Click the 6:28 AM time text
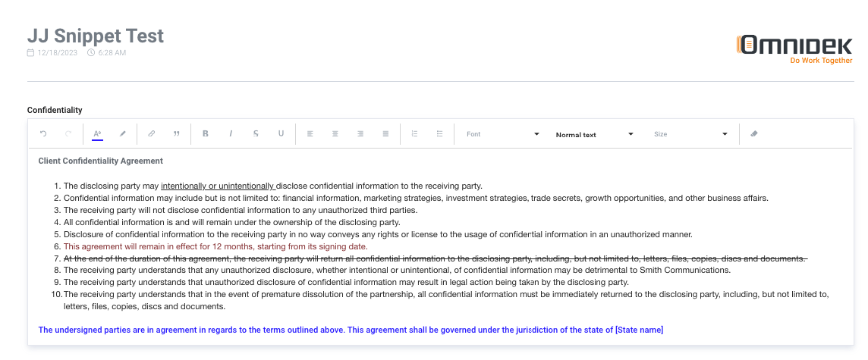 point(112,53)
